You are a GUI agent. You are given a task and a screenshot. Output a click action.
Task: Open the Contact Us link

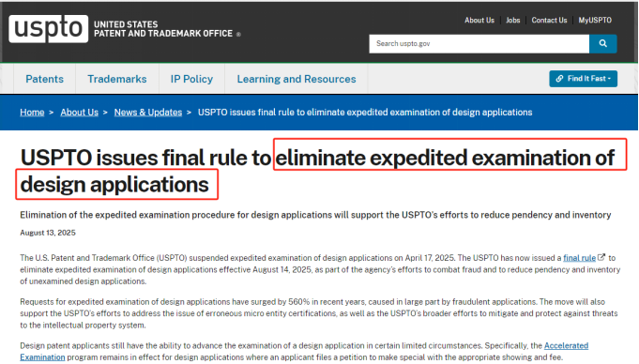point(549,20)
